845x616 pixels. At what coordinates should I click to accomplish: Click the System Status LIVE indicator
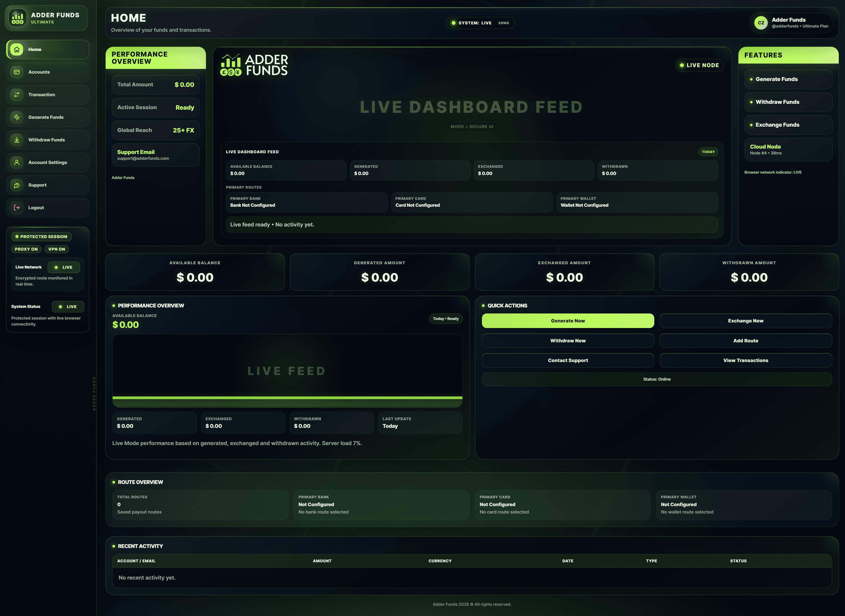(68, 307)
